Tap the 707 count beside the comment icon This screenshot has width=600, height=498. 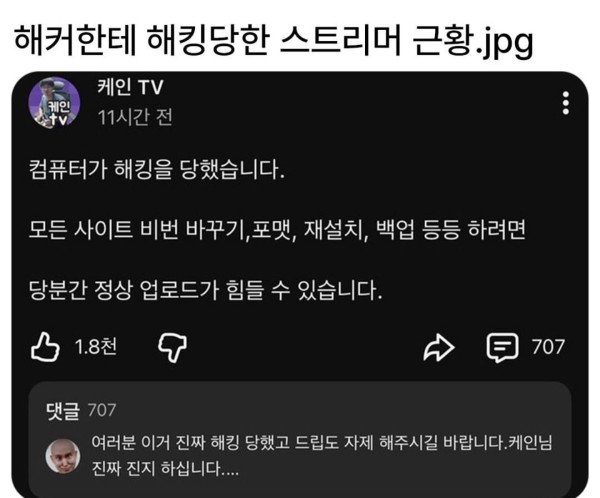[548, 347]
